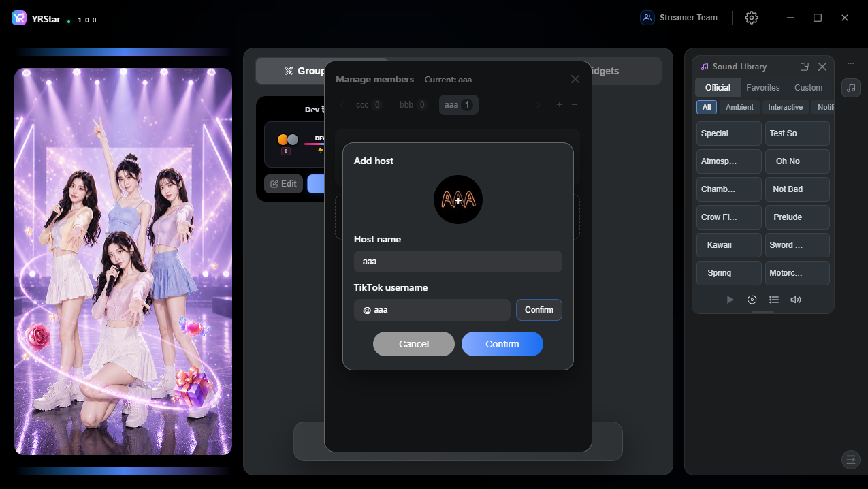868x489 pixels.
Task: Click the TikTok username input field
Action: [432, 310]
